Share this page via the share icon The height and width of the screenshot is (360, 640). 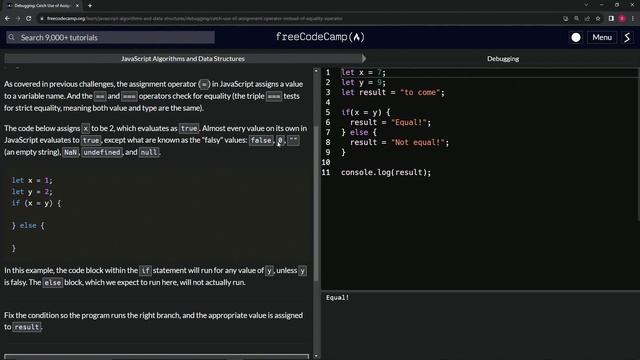[x=587, y=18]
